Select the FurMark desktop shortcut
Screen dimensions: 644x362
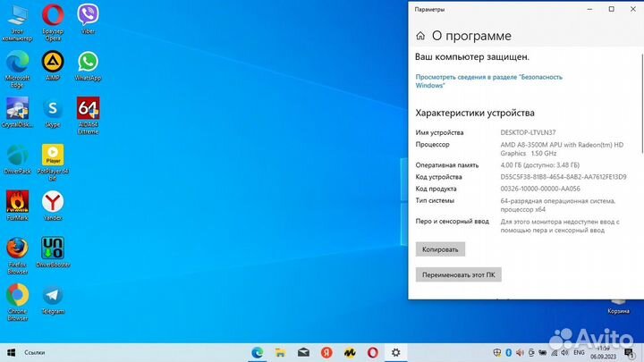(x=17, y=206)
